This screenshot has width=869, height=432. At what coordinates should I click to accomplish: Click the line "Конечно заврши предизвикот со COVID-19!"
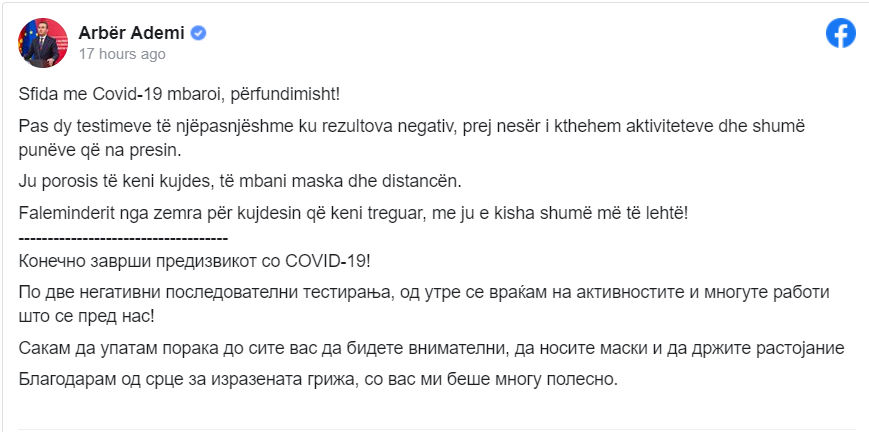coord(198,260)
